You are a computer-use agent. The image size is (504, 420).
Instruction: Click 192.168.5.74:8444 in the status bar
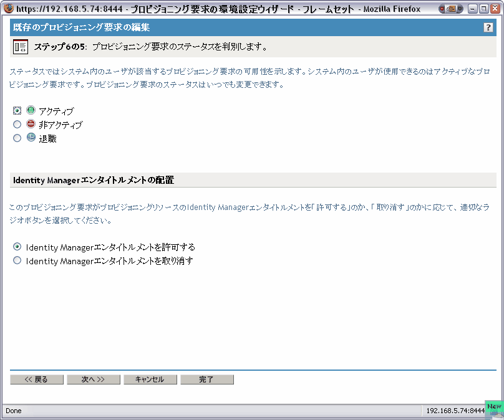pos(455,411)
